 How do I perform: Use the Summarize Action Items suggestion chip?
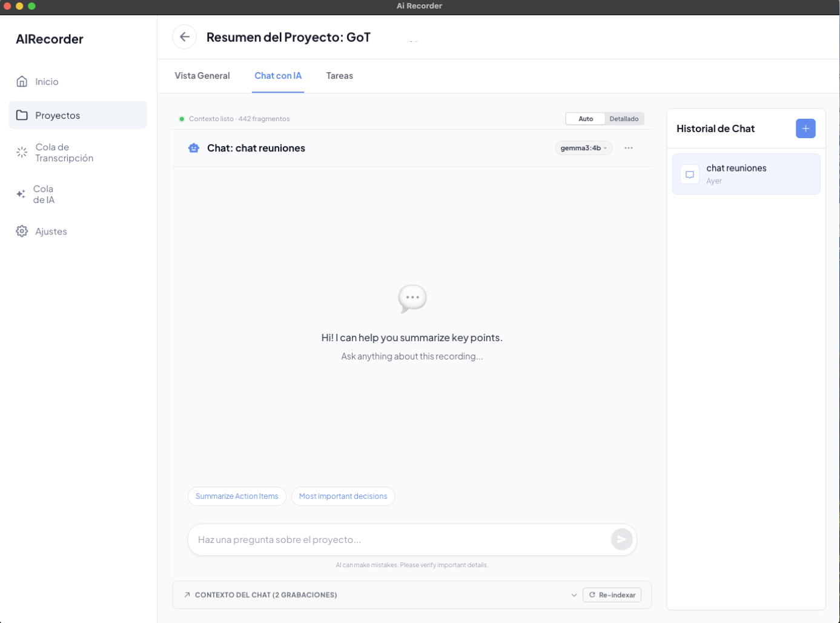click(x=237, y=496)
